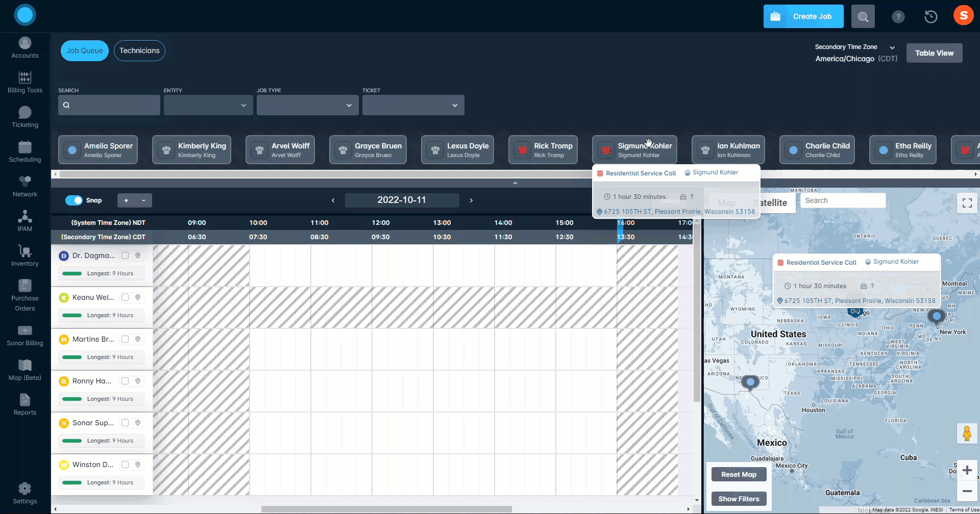Screen dimensions: 980x514
Task: Click the bottom timeline horizontal scrollbar
Action: pos(386,509)
